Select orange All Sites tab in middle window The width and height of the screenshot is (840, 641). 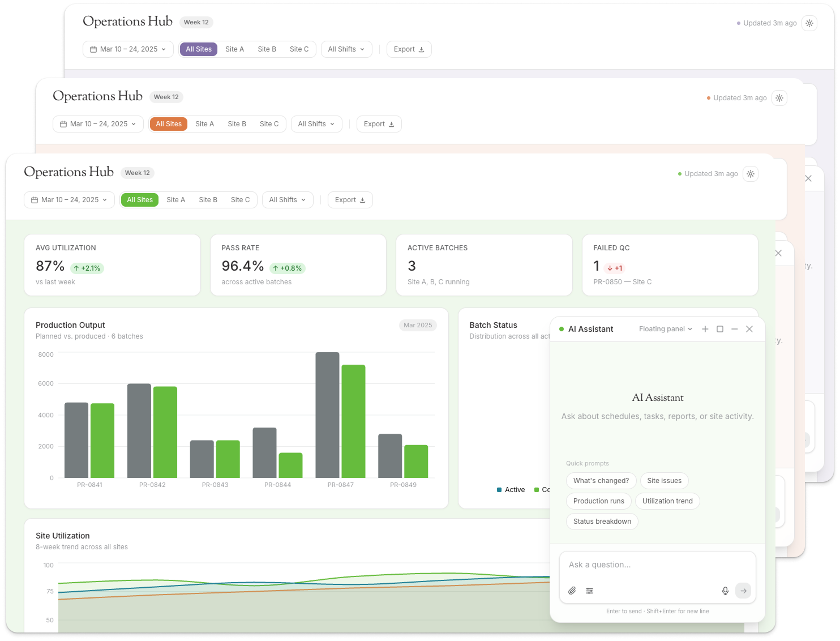[169, 124]
